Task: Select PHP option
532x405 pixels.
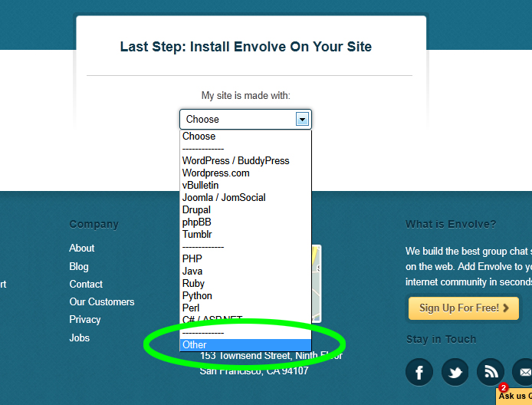Action: [x=245, y=258]
